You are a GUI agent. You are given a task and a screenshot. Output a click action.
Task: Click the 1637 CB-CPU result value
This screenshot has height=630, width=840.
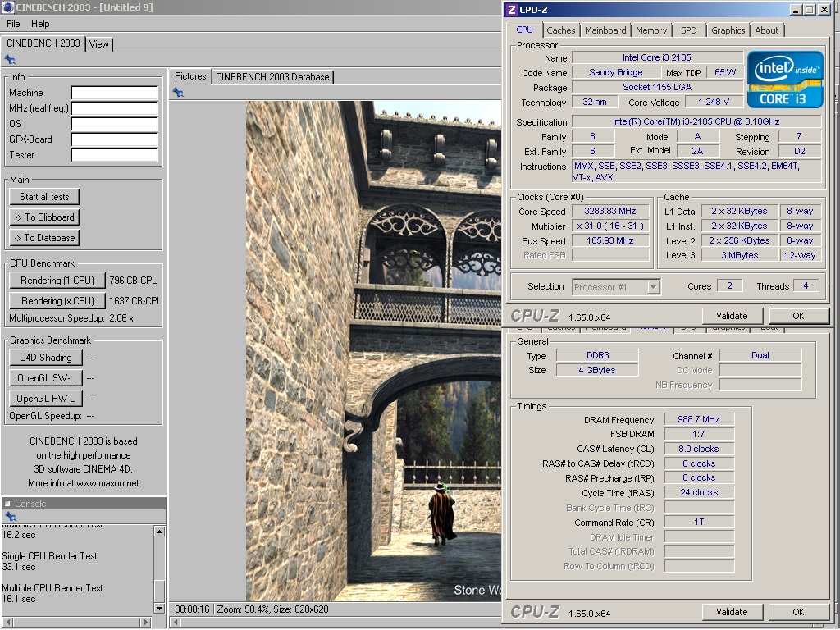134,300
